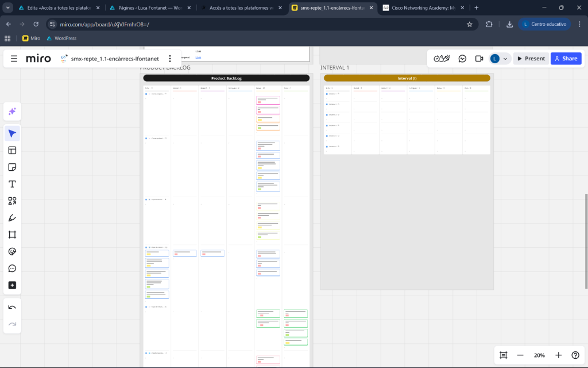Choose the Frame tool

[12, 235]
